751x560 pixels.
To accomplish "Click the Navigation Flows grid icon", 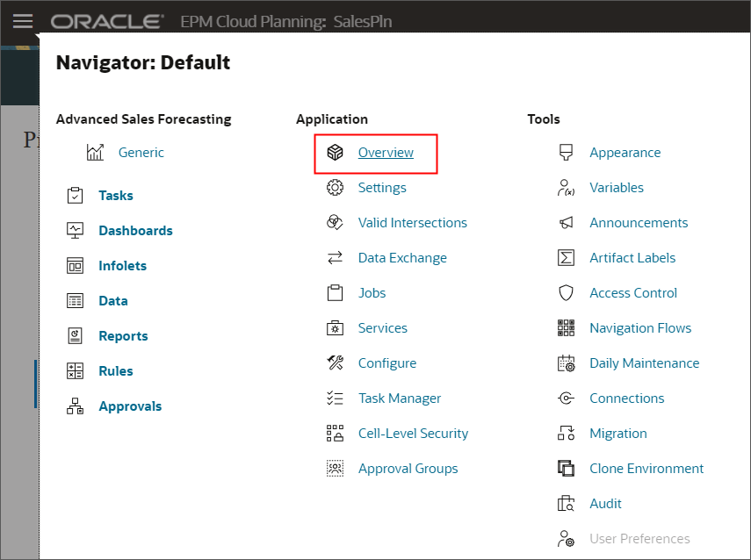I will [x=567, y=327].
